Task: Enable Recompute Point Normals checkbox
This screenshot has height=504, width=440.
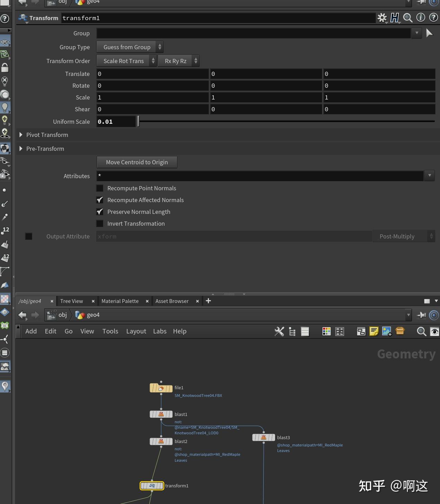Action: pos(100,188)
